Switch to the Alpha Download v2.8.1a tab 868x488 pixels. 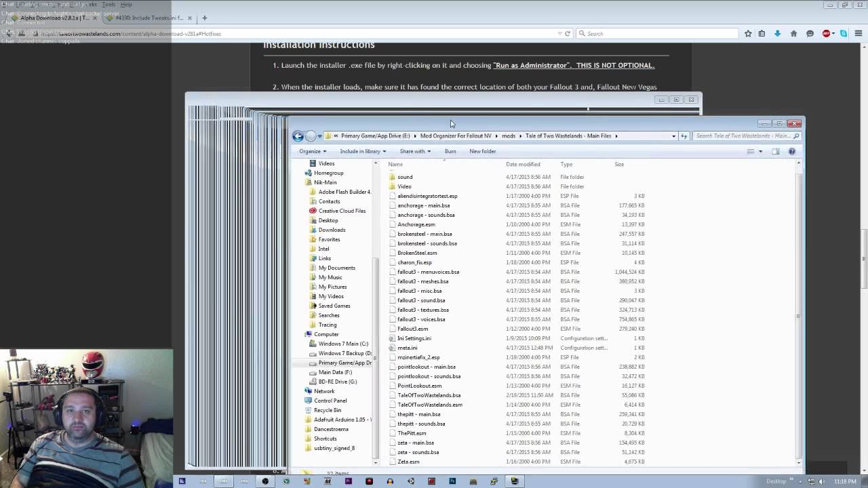coord(54,18)
